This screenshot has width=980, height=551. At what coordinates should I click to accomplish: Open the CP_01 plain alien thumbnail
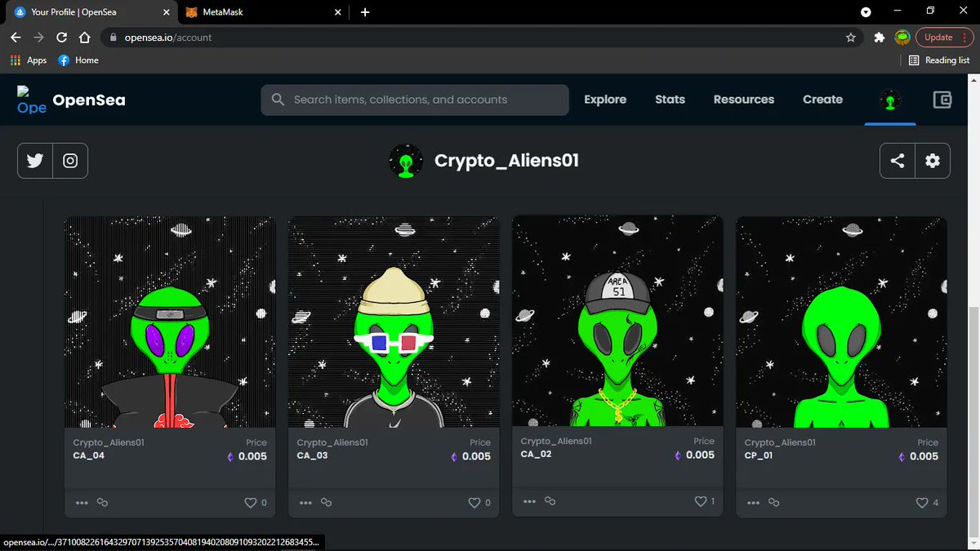(x=841, y=322)
